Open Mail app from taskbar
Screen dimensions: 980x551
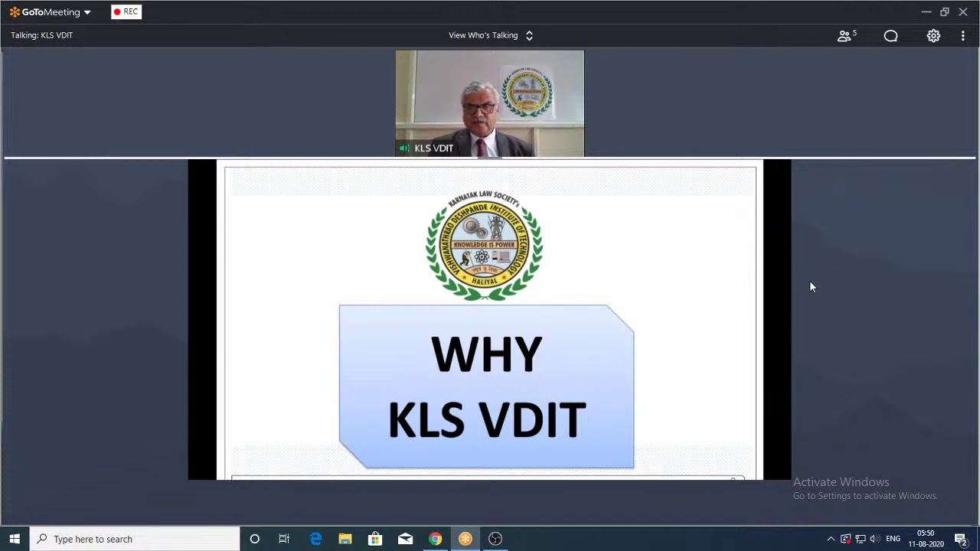tap(405, 539)
